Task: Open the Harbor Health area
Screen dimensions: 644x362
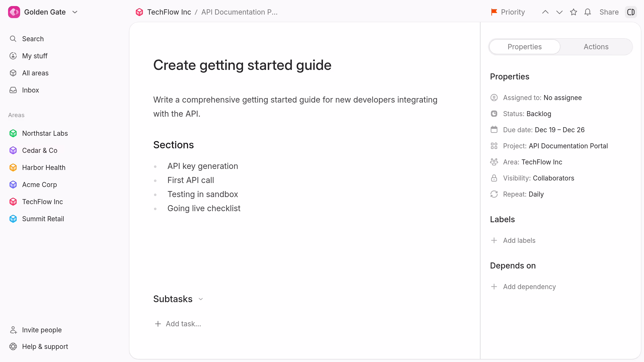Action: click(37, 167)
